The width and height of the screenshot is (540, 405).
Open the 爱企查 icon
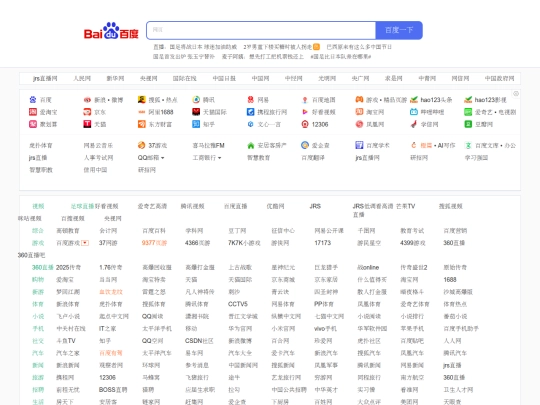coord(305,145)
